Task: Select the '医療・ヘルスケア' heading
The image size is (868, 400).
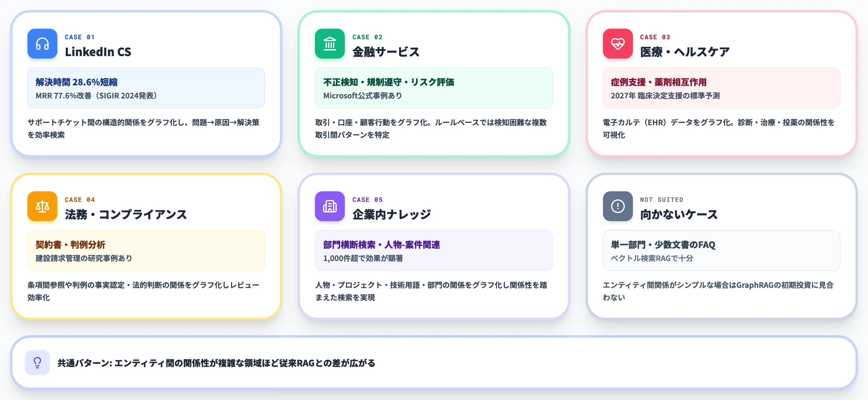Action: coord(685,52)
